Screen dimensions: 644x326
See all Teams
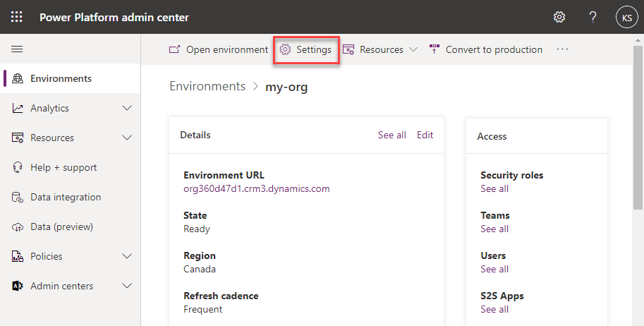(494, 229)
